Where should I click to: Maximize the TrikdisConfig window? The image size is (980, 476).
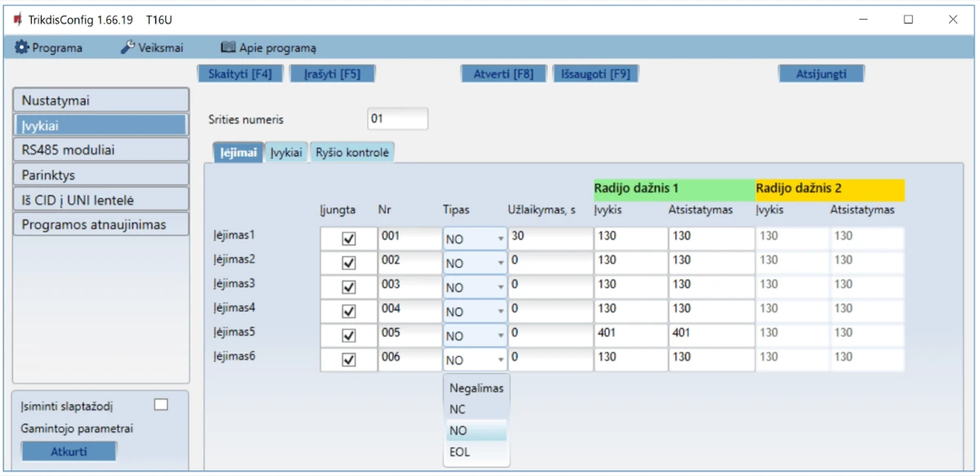point(908,20)
